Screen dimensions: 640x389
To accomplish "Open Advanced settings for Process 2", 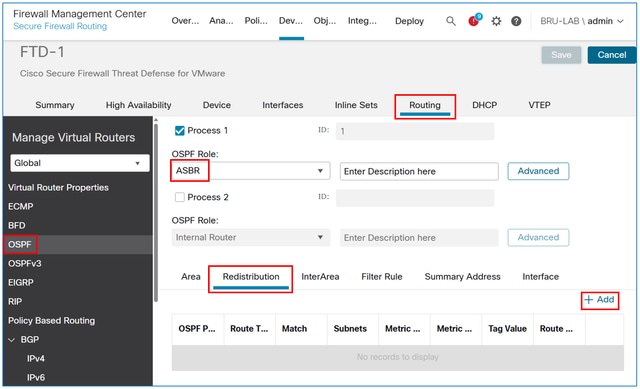I will (538, 237).
